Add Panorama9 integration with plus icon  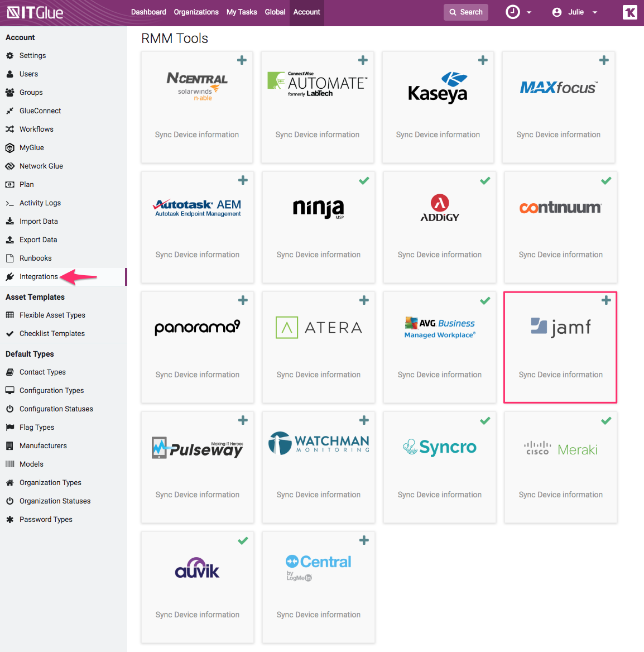point(243,300)
